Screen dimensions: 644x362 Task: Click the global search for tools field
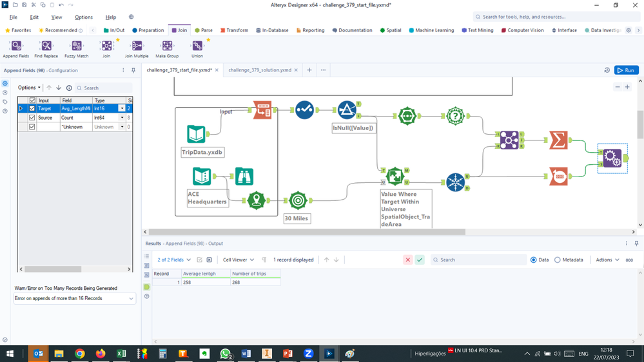tap(556, 17)
